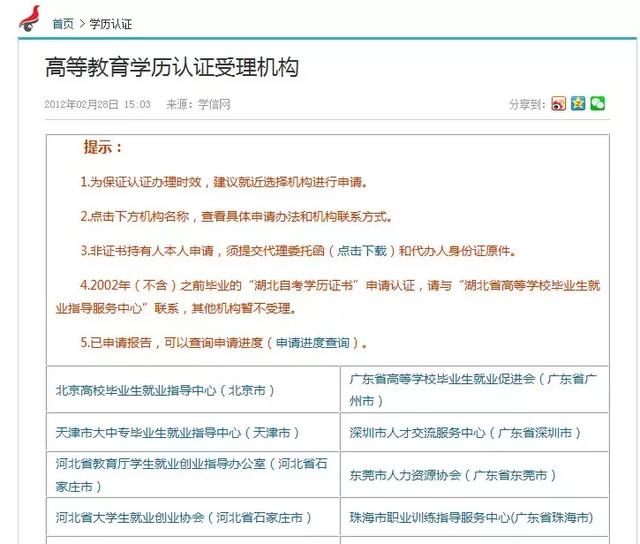Click tip 1 about 就近选择机构
The image size is (640, 544).
pos(224,182)
